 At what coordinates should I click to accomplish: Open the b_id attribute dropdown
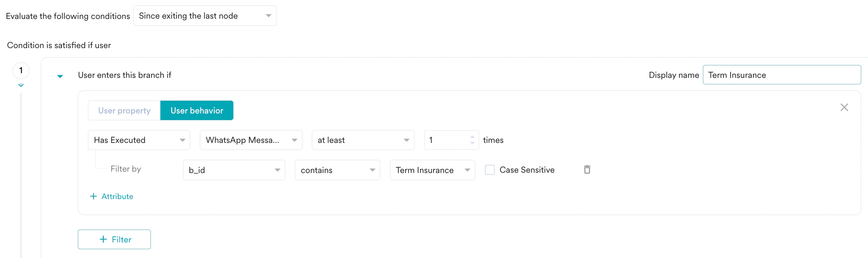234,170
